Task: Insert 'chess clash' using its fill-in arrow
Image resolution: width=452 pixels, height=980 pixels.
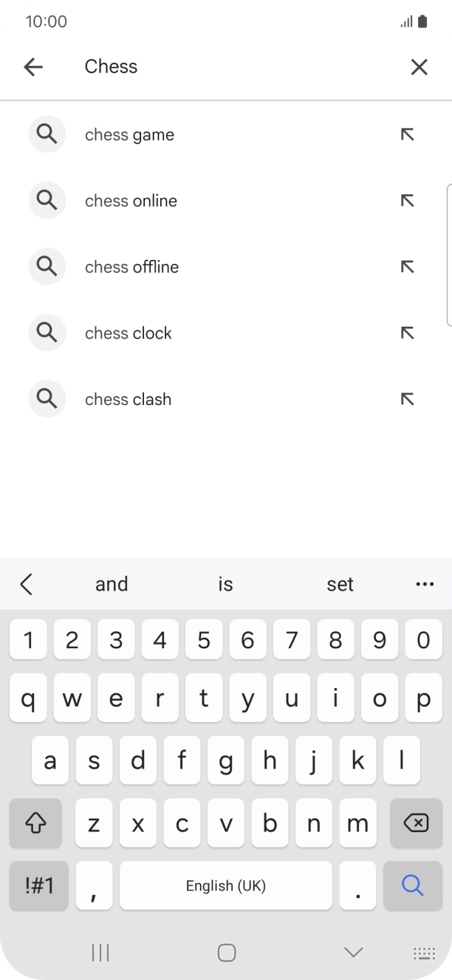Action: tap(407, 398)
